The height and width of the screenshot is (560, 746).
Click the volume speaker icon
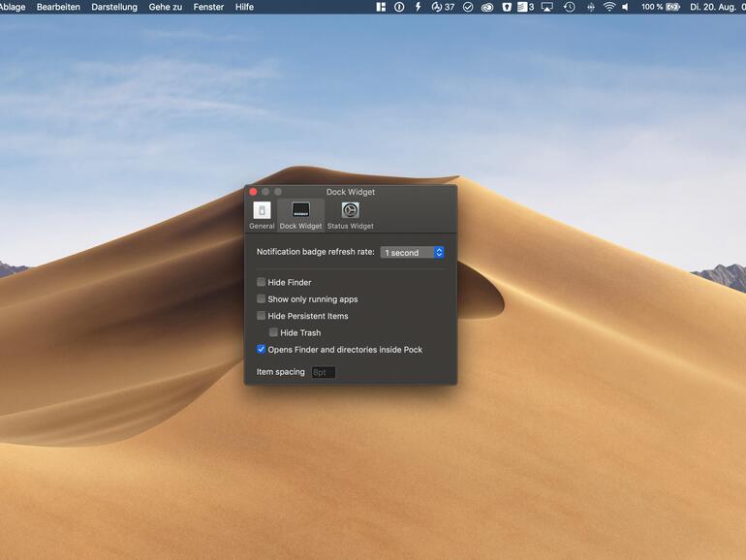click(x=625, y=7)
